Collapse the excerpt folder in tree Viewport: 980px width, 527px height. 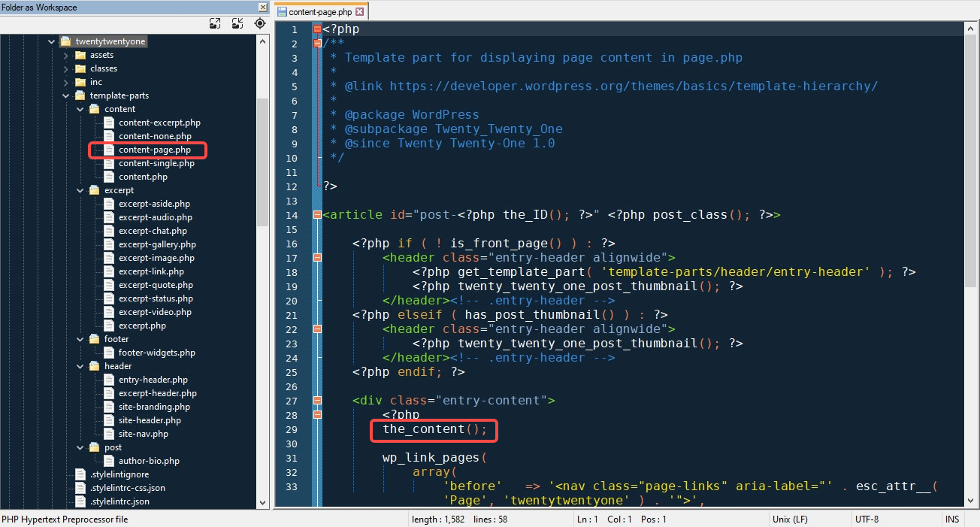point(80,190)
